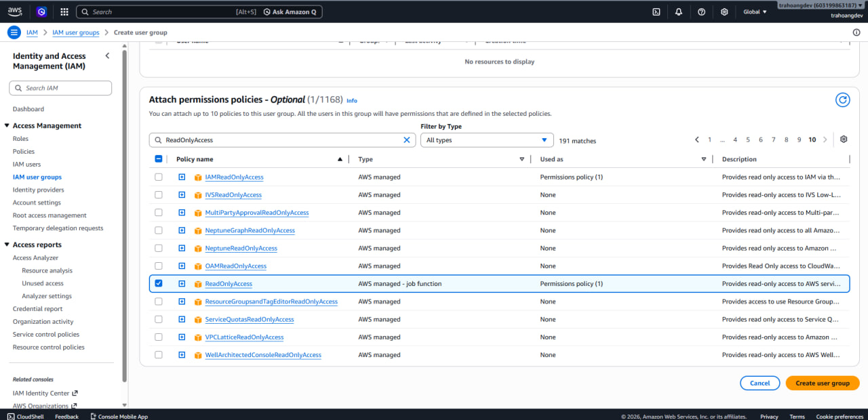The width and height of the screenshot is (868, 420).
Task: Check the NeptuneReadOnlyAccess policy box
Action: click(x=159, y=248)
